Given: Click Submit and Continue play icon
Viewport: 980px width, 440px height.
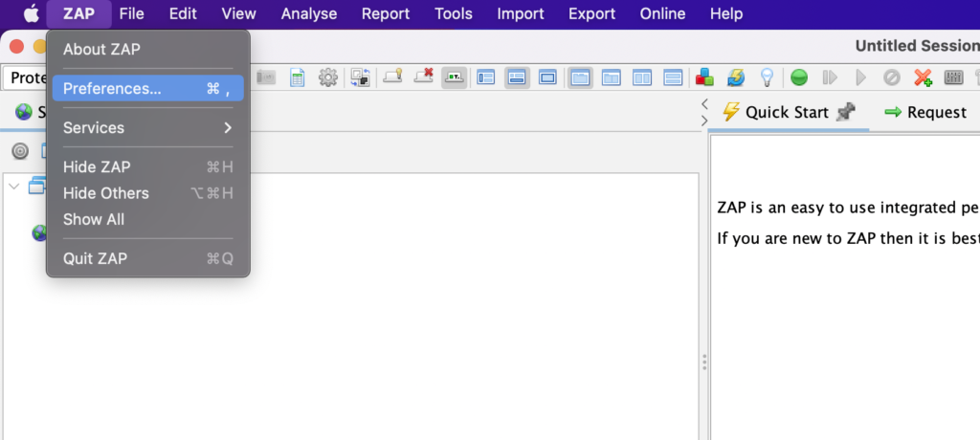Looking at the screenshot, I should pyautogui.click(x=861, y=77).
